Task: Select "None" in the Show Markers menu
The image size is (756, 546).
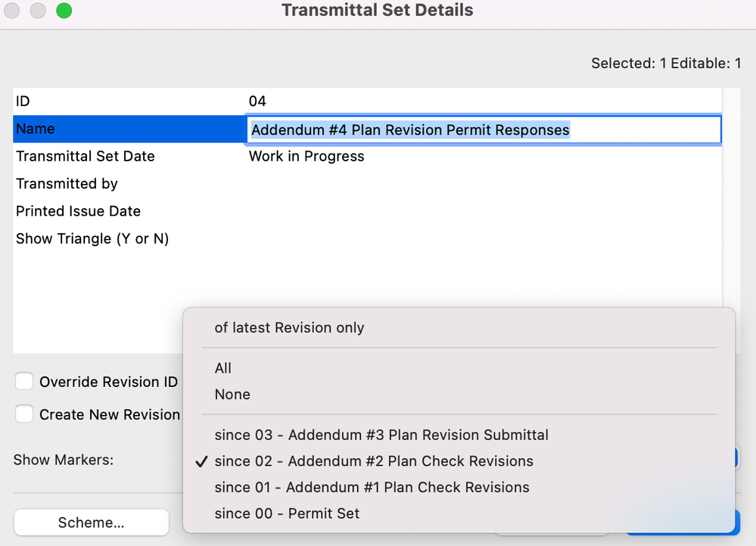Action: [x=232, y=395]
